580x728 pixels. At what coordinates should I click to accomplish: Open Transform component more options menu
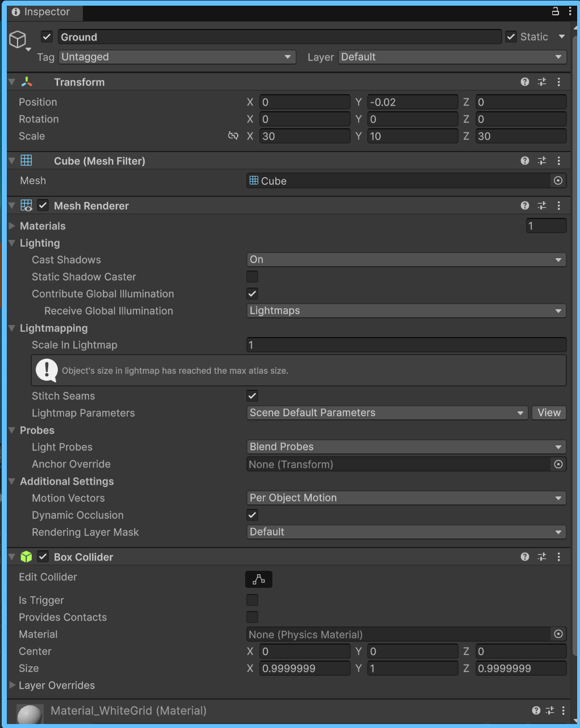(559, 82)
